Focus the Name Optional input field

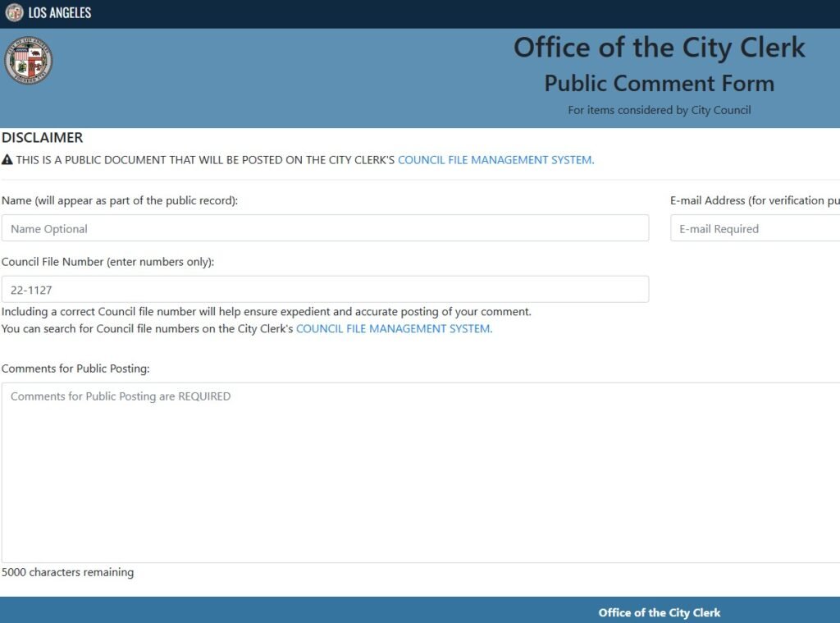point(325,228)
